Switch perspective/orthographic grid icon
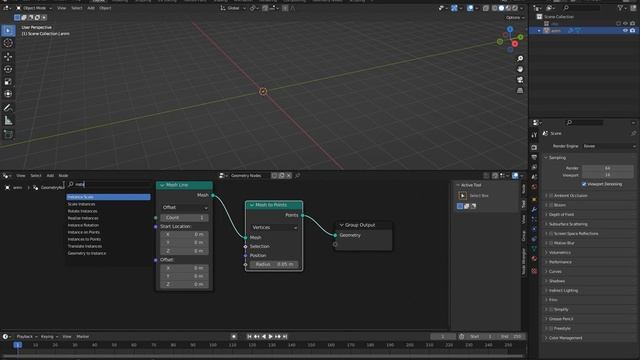640x360 pixels. pyautogui.click(x=520, y=91)
